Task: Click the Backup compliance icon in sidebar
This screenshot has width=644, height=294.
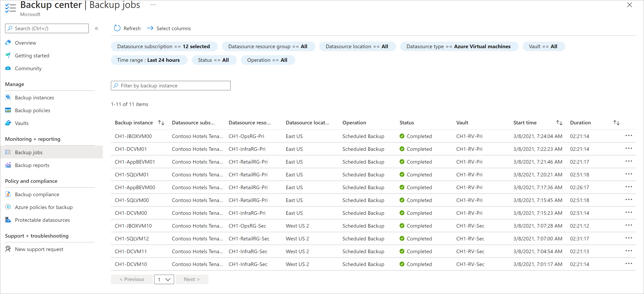Action: click(x=8, y=194)
